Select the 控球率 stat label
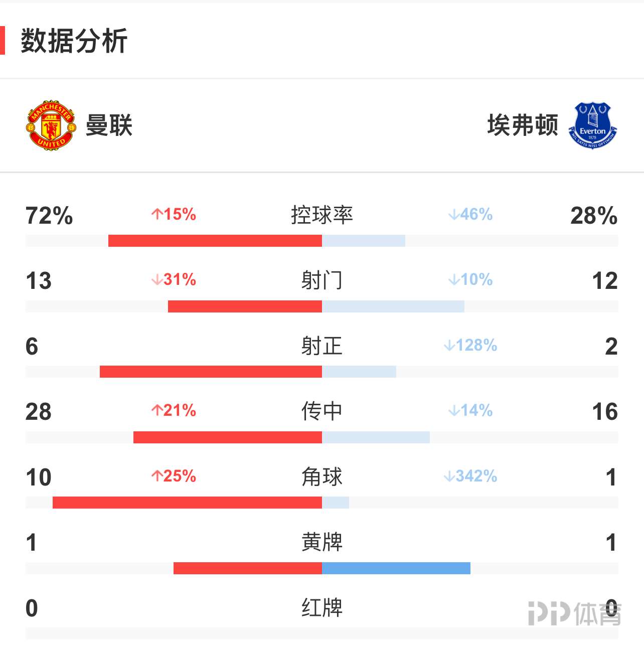The height and width of the screenshot is (648, 644). click(322, 215)
